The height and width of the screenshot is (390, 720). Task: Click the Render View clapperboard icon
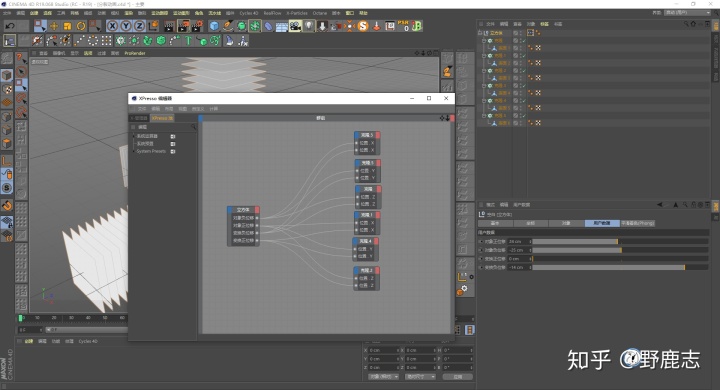pyautogui.click(x=169, y=26)
